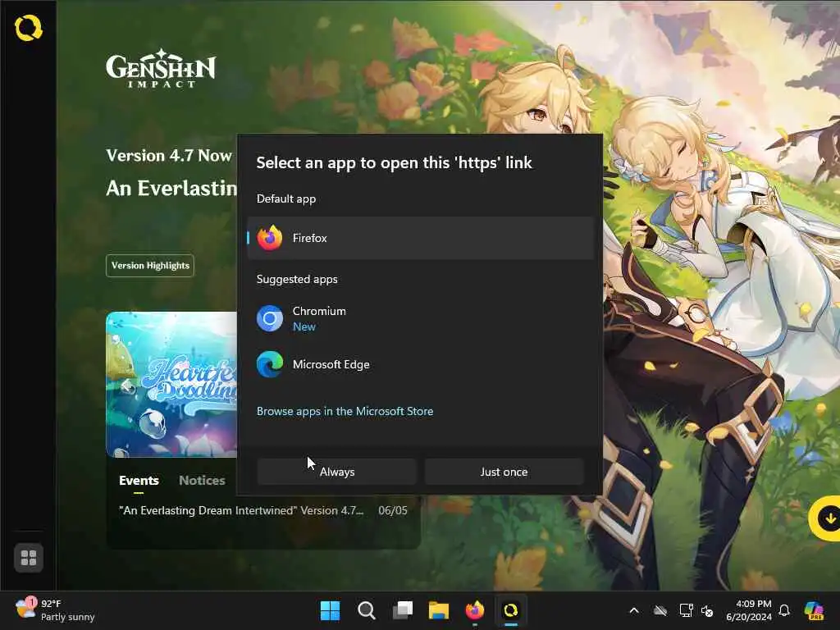Open File Explorer from the taskbar
The width and height of the screenshot is (840, 630).
pyautogui.click(x=439, y=610)
